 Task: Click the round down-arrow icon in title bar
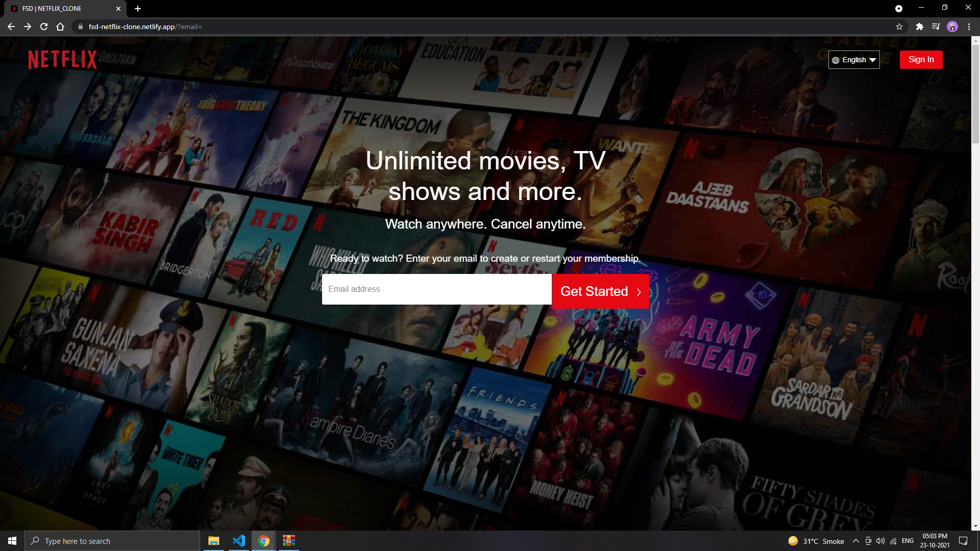[x=899, y=8]
